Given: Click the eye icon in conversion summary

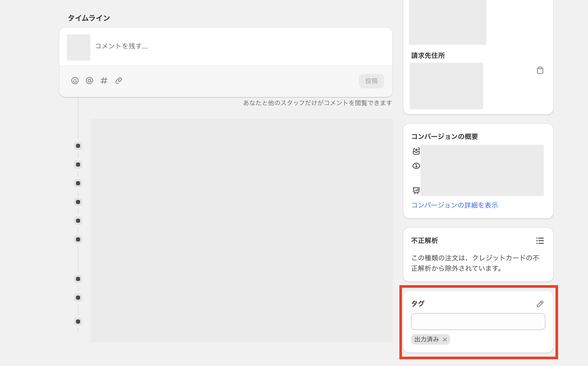Looking at the screenshot, I should tap(416, 166).
